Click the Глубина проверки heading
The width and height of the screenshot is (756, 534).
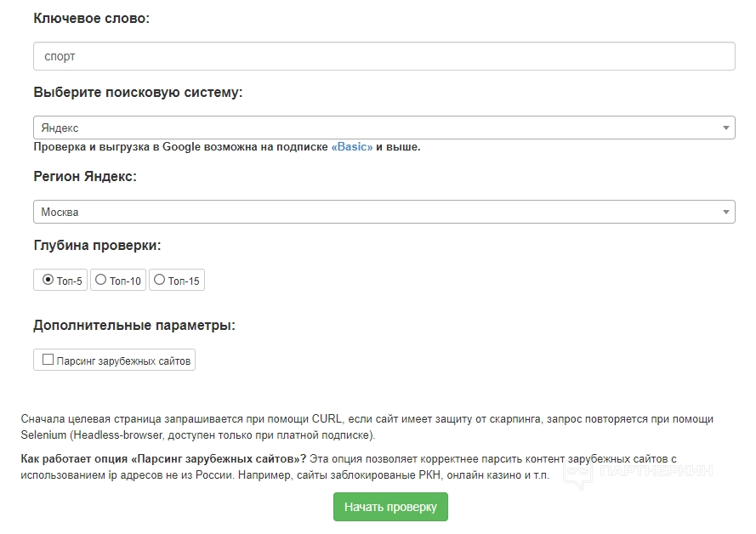click(x=97, y=246)
